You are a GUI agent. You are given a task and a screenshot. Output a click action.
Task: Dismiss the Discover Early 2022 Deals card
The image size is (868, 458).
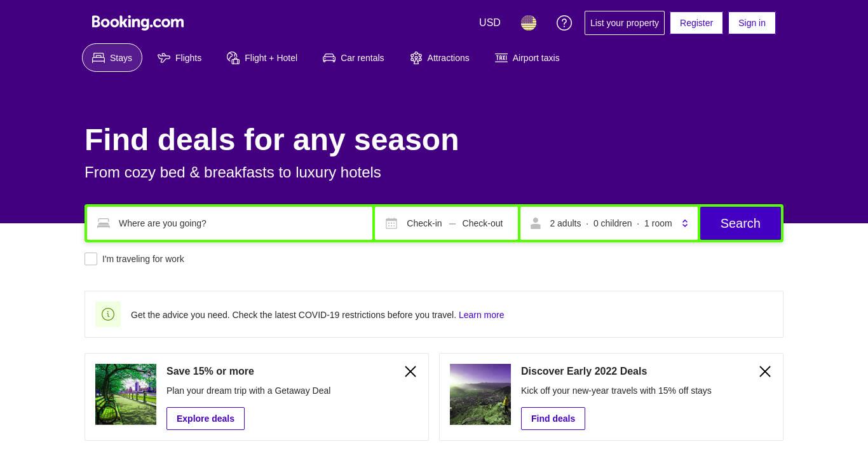(x=765, y=371)
